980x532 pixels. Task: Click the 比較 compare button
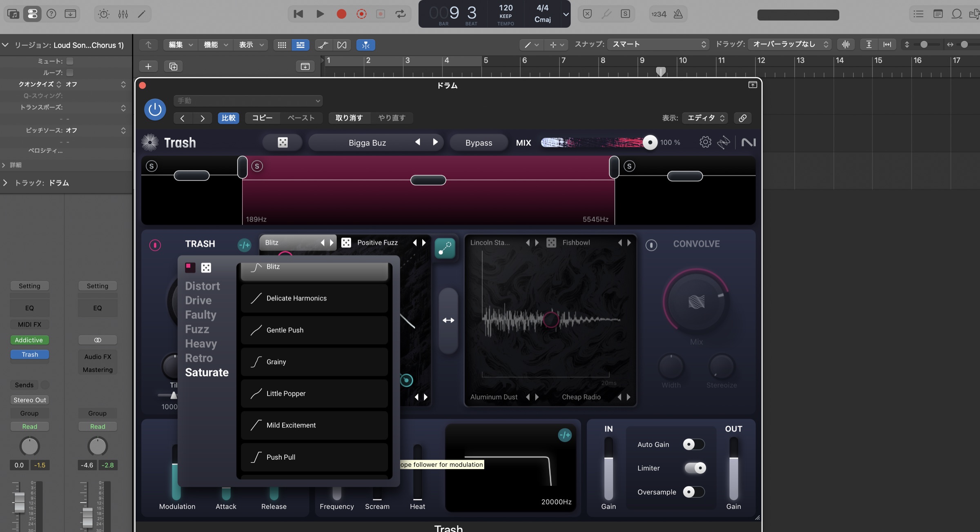tap(229, 118)
